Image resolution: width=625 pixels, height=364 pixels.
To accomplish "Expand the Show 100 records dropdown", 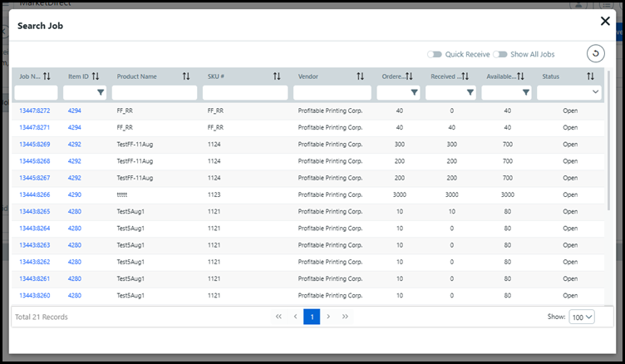I will coord(582,317).
